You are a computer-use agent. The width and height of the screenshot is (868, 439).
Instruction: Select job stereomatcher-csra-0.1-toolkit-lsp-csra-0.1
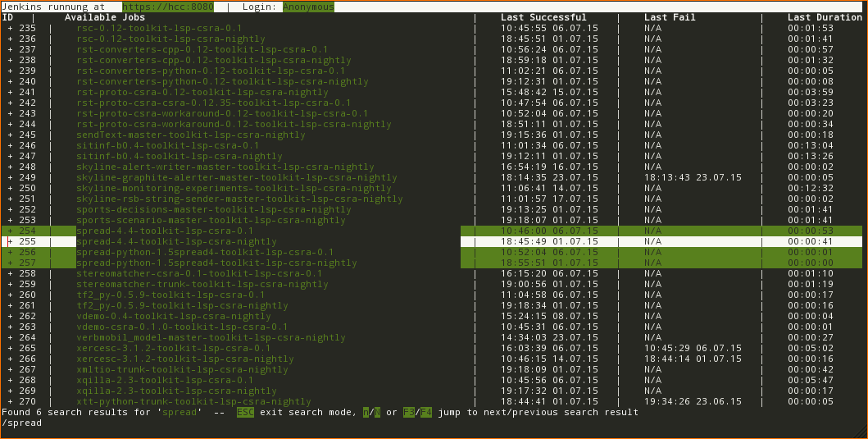[199, 274]
